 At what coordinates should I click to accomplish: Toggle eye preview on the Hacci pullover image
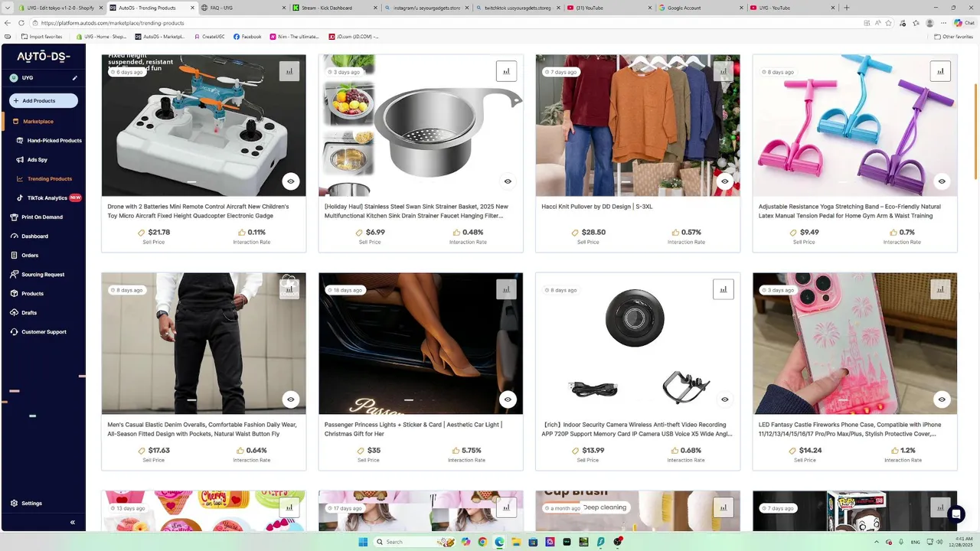click(724, 181)
